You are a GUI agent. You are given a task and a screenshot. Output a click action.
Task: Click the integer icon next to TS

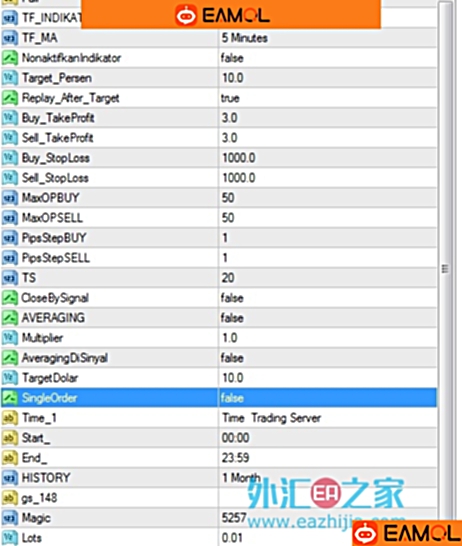[x=9, y=278]
